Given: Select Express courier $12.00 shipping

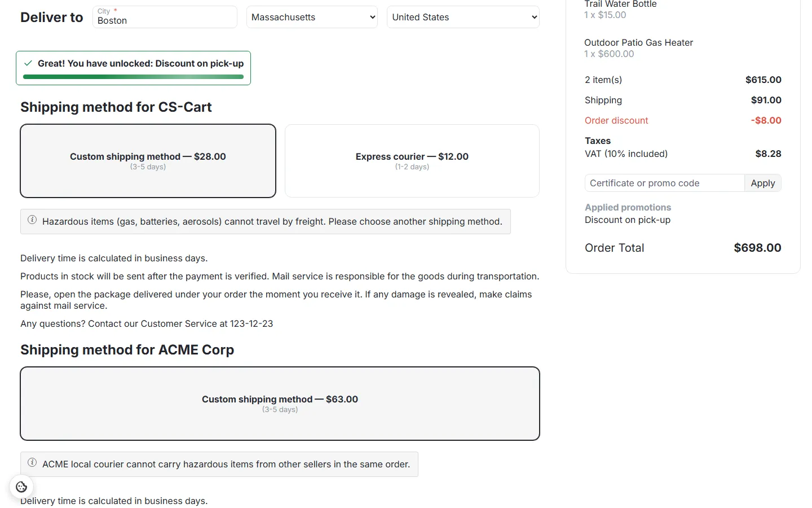Looking at the screenshot, I should (412, 161).
